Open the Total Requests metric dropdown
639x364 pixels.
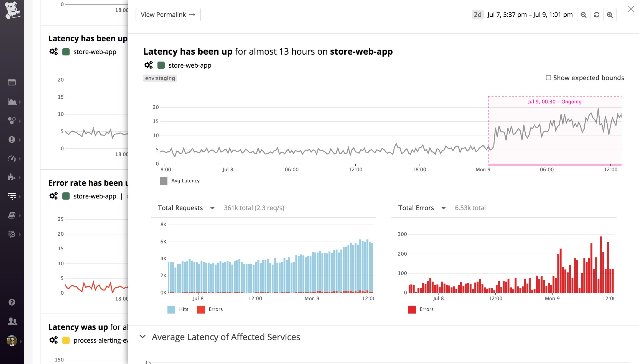212,208
